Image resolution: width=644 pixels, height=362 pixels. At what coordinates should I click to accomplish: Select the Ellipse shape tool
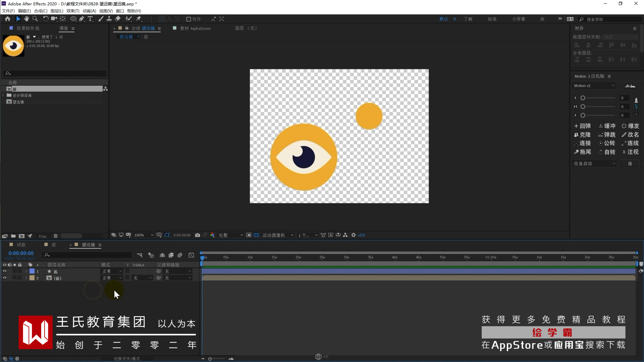(x=73, y=19)
